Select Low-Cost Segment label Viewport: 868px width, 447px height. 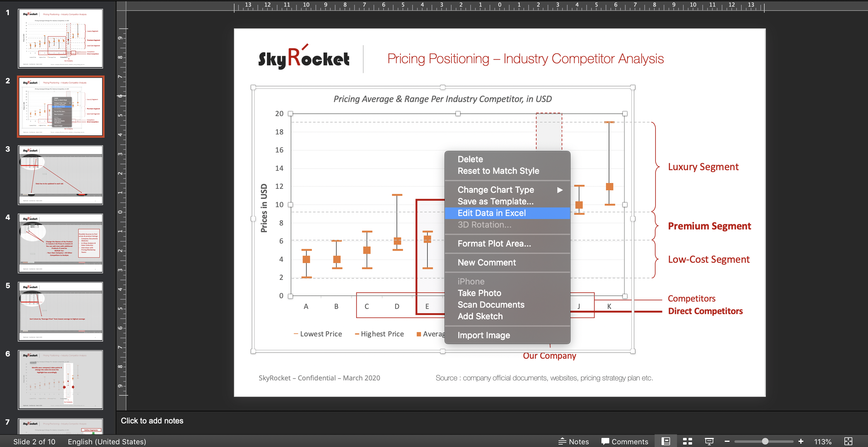tap(709, 259)
